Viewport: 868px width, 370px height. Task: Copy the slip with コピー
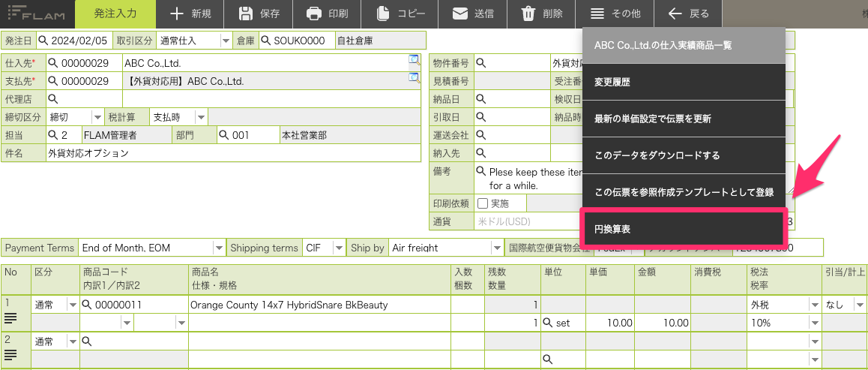click(400, 14)
